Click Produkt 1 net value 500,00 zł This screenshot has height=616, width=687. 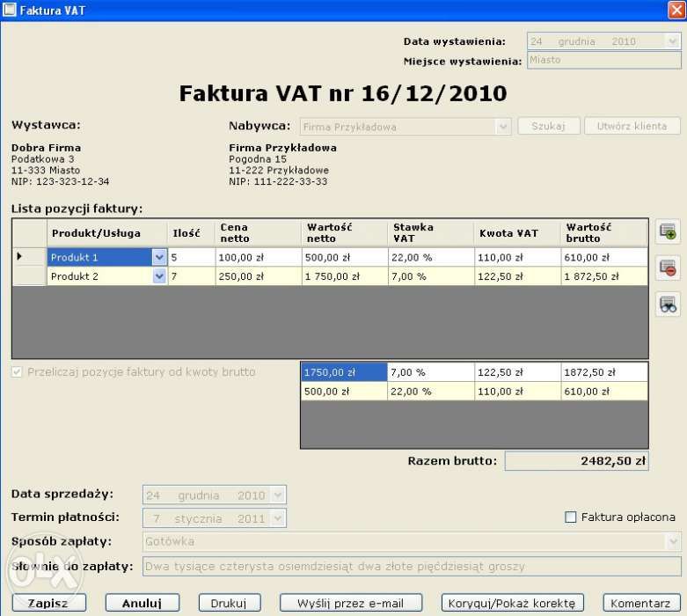[345, 257]
